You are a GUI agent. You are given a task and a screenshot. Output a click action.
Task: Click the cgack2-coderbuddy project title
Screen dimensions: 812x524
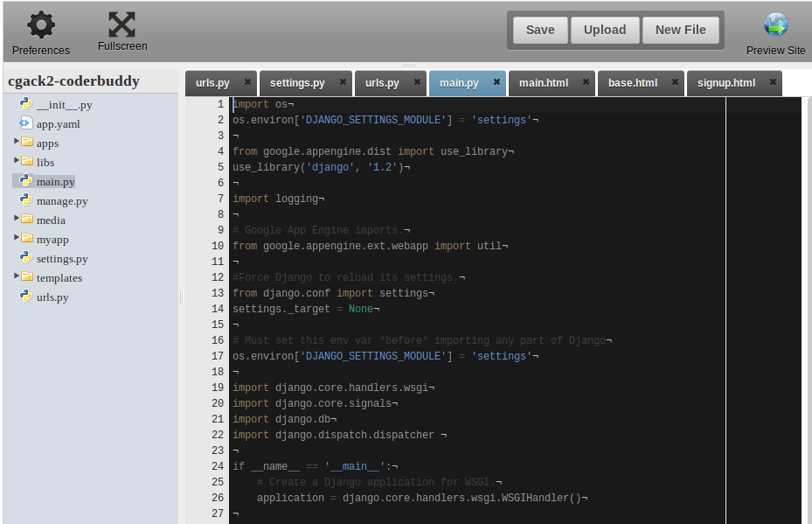point(73,80)
